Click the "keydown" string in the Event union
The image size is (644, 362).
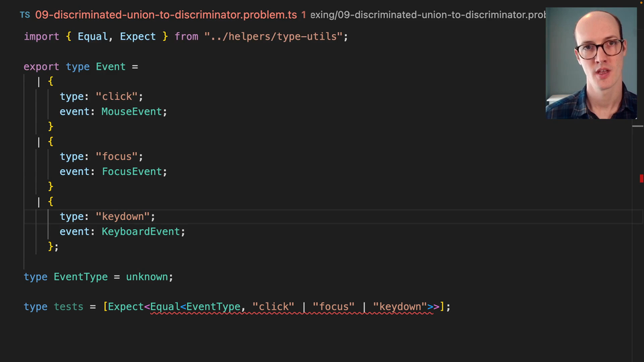[x=125, y=217]
